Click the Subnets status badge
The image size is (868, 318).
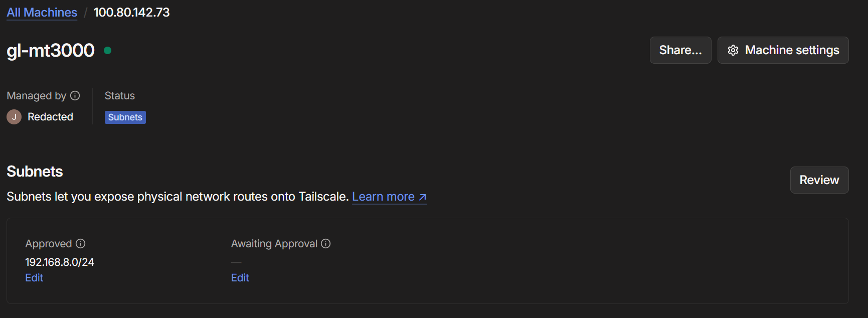[125, 117]
